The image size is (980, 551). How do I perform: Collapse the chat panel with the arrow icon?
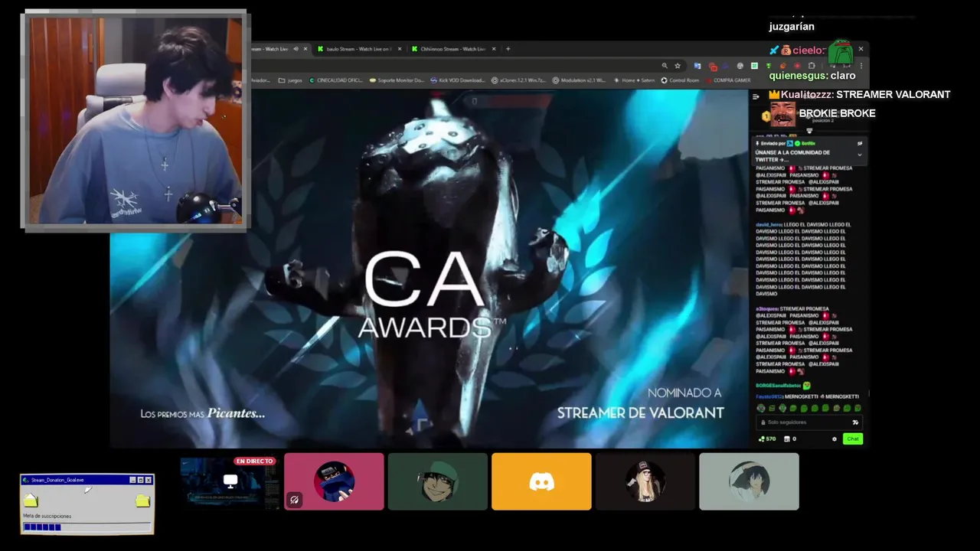756,96
